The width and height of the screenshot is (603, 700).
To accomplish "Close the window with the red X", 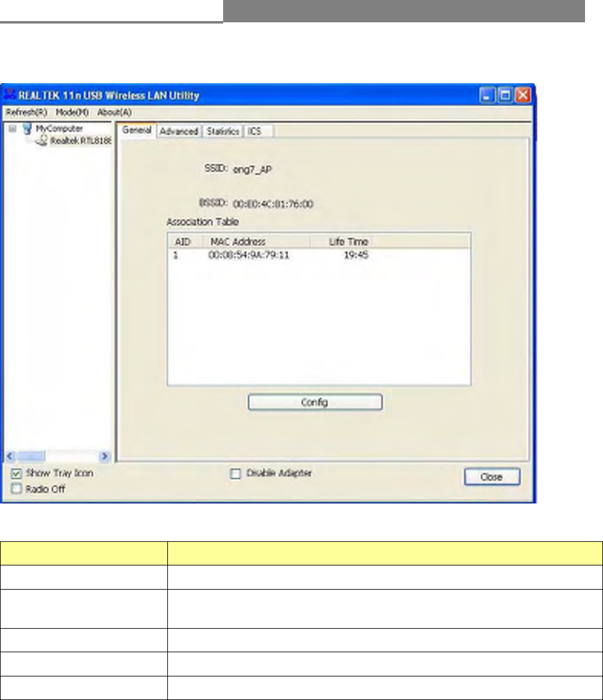I will click(523, 95).
